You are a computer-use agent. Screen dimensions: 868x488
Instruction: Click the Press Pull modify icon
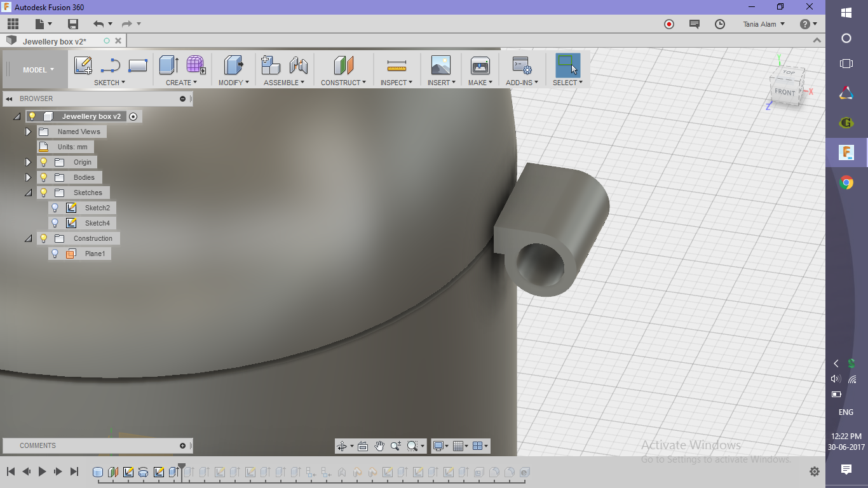234,65
